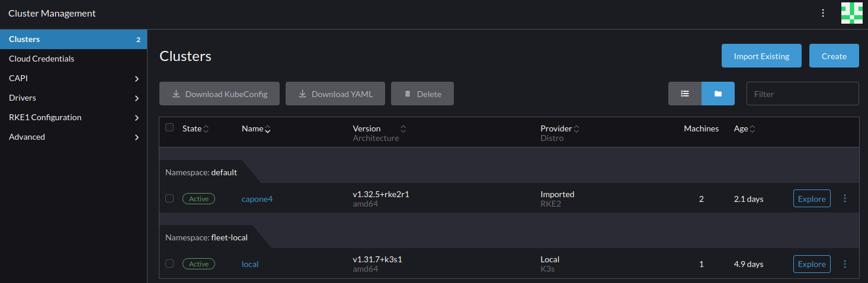Click the Machines column header
The image size is (868, 283).
701,128
